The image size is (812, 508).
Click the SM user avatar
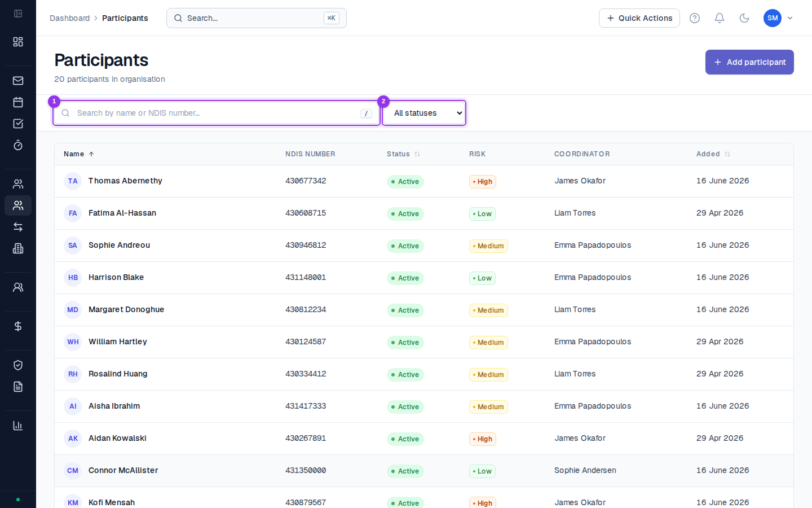click(x=773, y=18)
